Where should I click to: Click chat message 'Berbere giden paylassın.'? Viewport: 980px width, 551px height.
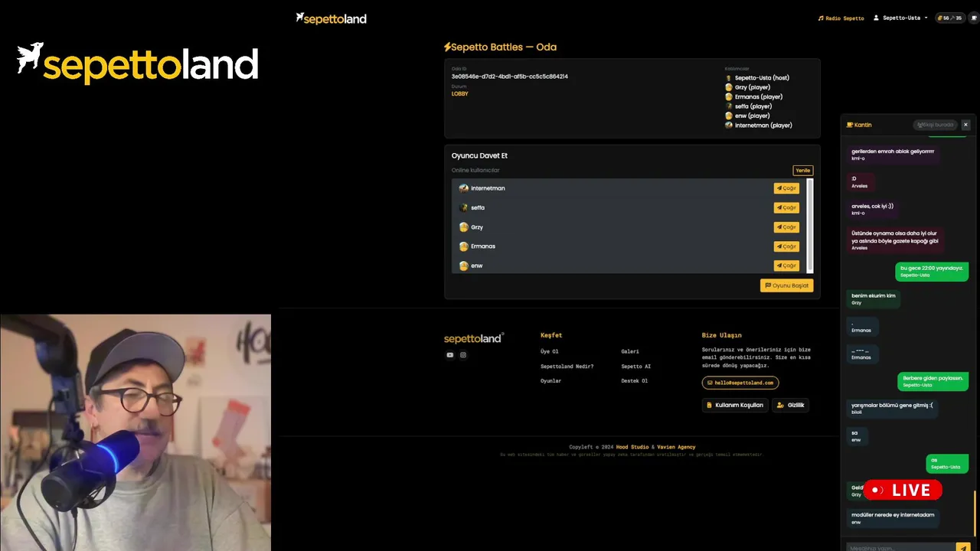(x=933, y=381)
